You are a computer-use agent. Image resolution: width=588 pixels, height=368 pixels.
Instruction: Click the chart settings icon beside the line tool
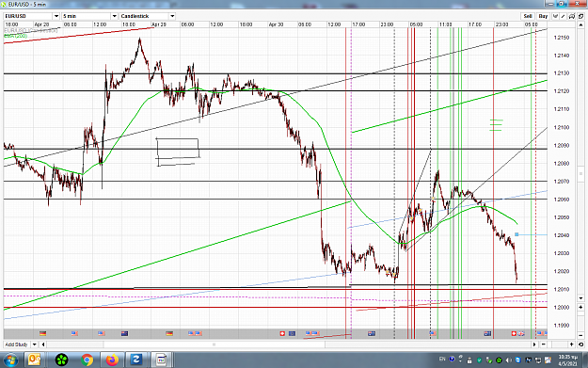coord(571,16)
